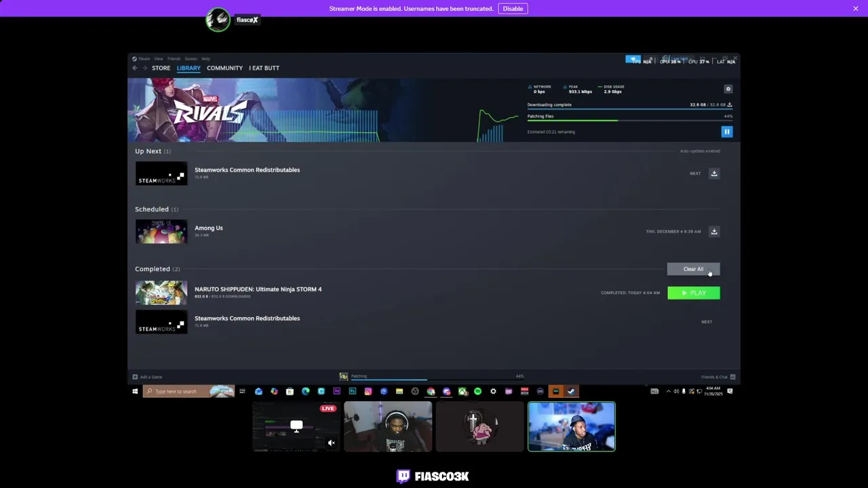The height and width of the screenshot is (488, 868).
Task: Open the Among Us title
Action: pyautogui.click(x=209, y=228)
